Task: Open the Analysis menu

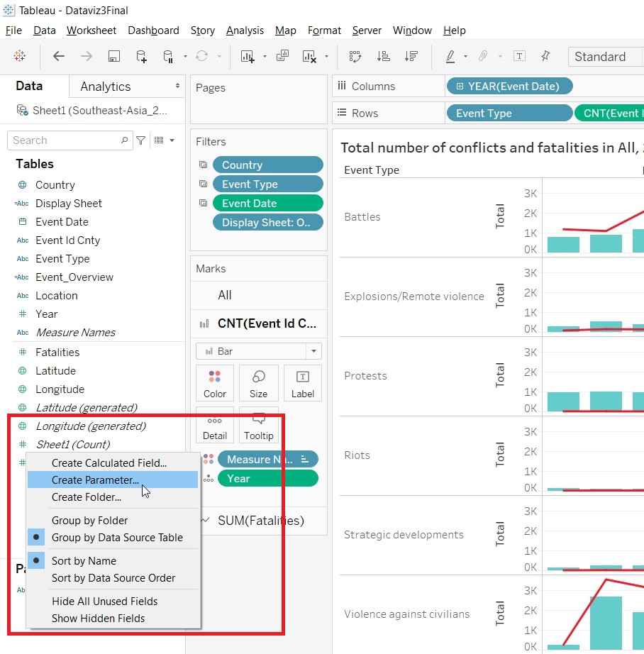Action: click(245, 31)
